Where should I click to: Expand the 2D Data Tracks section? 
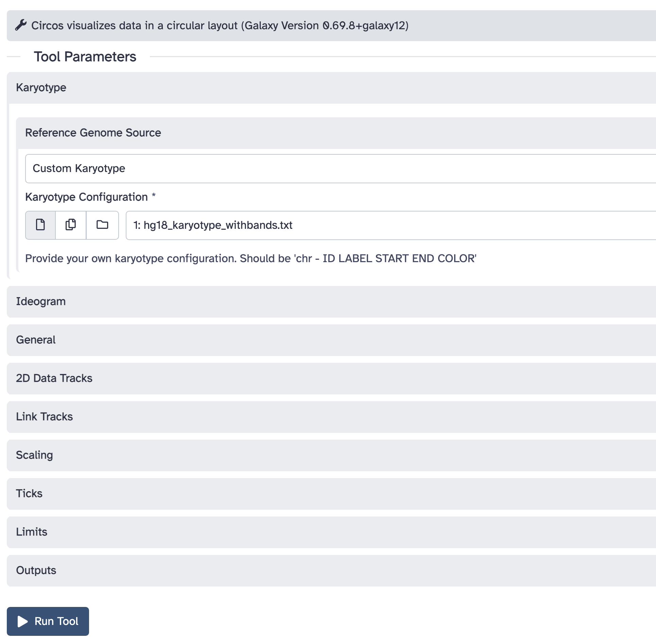tap(331, 378)
